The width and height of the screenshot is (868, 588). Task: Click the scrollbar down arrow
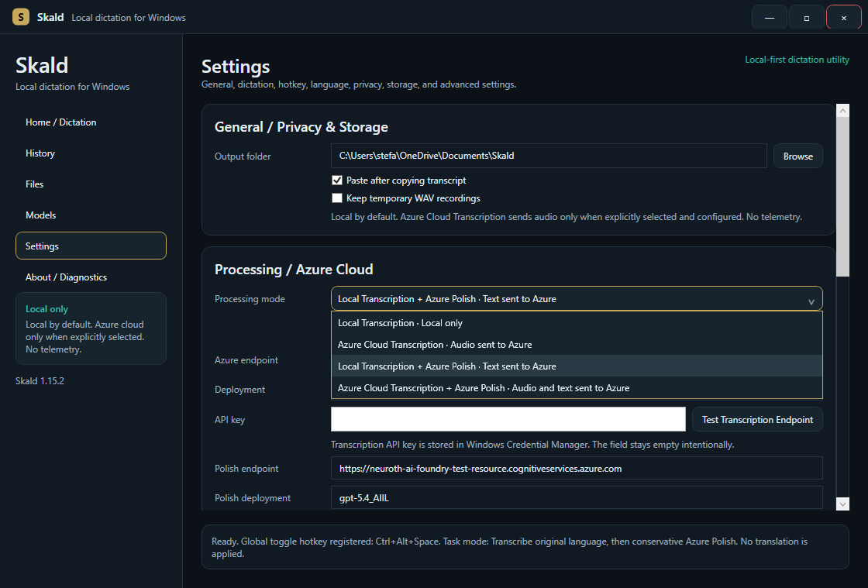click(x=842, y=504)
